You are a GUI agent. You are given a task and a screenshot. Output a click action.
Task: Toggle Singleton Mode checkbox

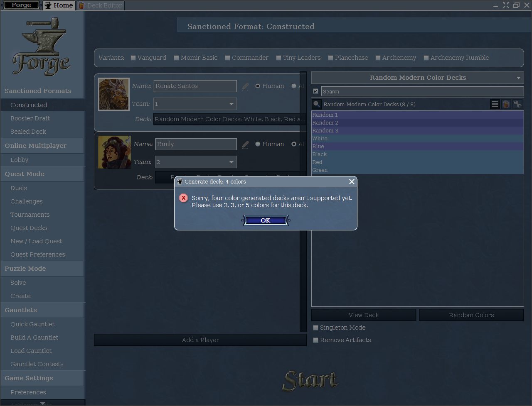pos(315,328)
